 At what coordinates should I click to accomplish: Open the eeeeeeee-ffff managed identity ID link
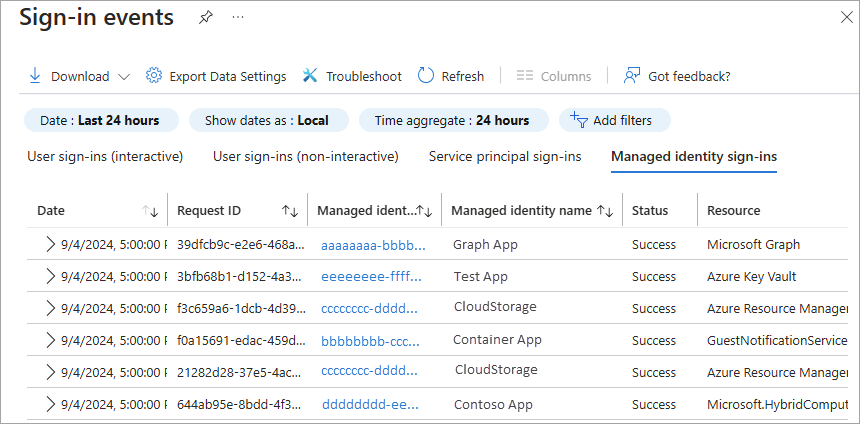371,277
